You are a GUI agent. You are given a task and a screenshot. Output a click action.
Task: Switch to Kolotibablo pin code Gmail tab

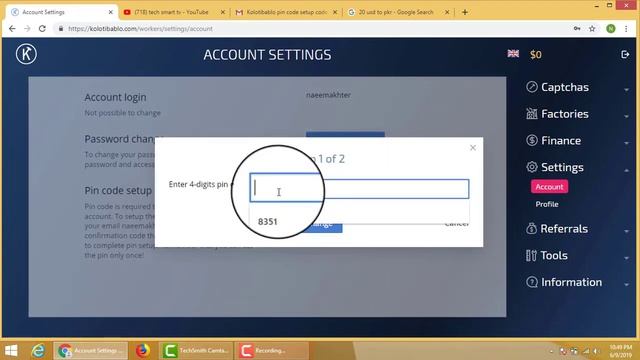286,12
